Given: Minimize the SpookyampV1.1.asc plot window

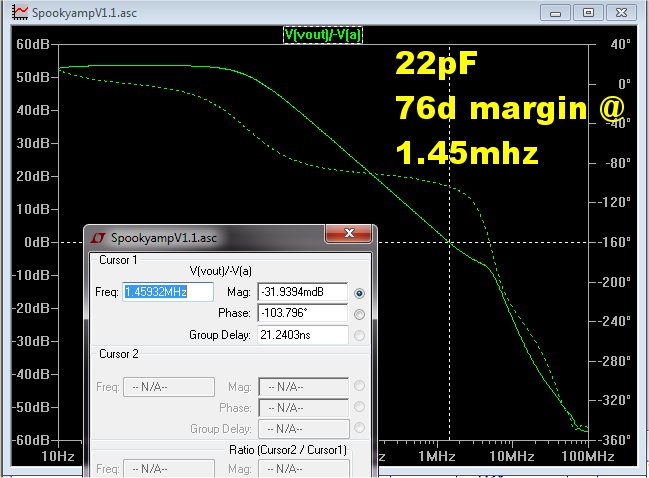Looking at the screenshot, I should (555, 13).
